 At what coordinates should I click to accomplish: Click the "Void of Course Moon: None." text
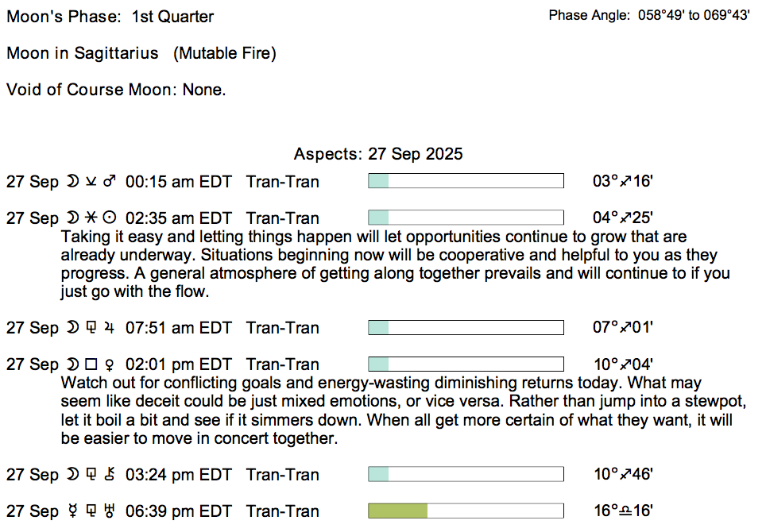(x=116, y=90)
